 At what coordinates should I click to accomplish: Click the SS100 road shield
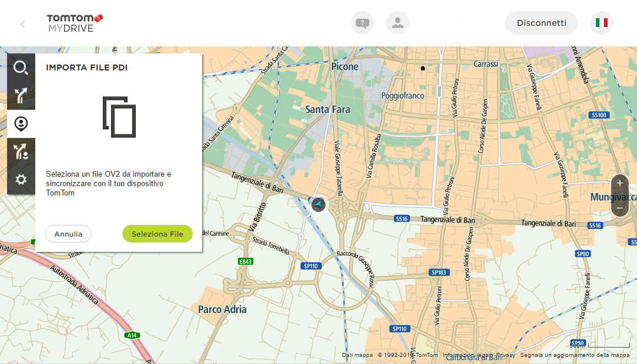tap(599, 115)
